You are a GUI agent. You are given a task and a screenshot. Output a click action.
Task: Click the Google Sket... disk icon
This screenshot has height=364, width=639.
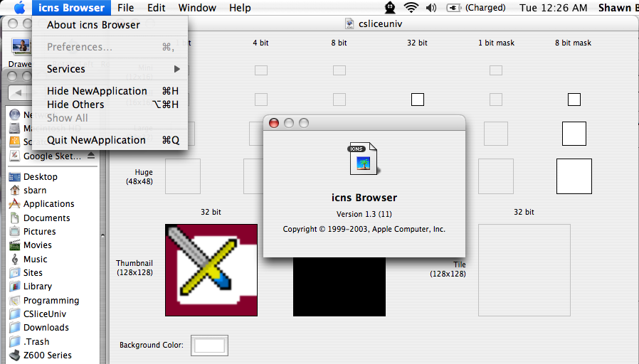click(x=15, y=156)
